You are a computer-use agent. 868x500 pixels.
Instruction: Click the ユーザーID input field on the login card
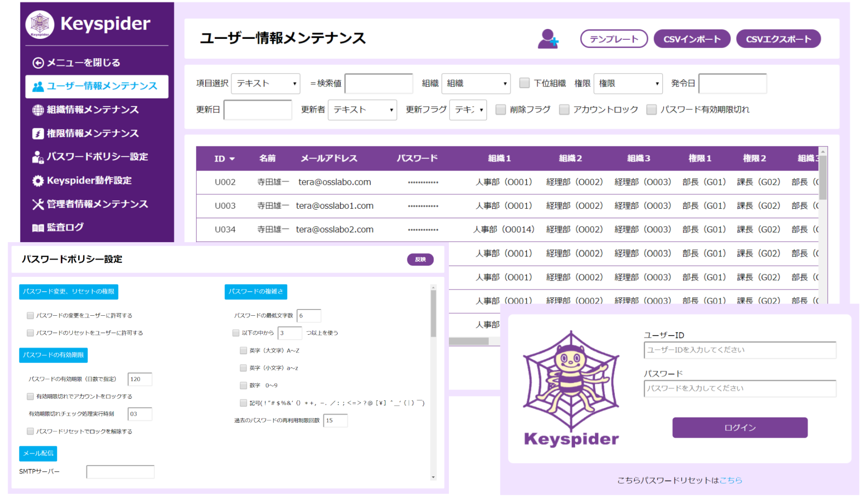tap(740, 350)
